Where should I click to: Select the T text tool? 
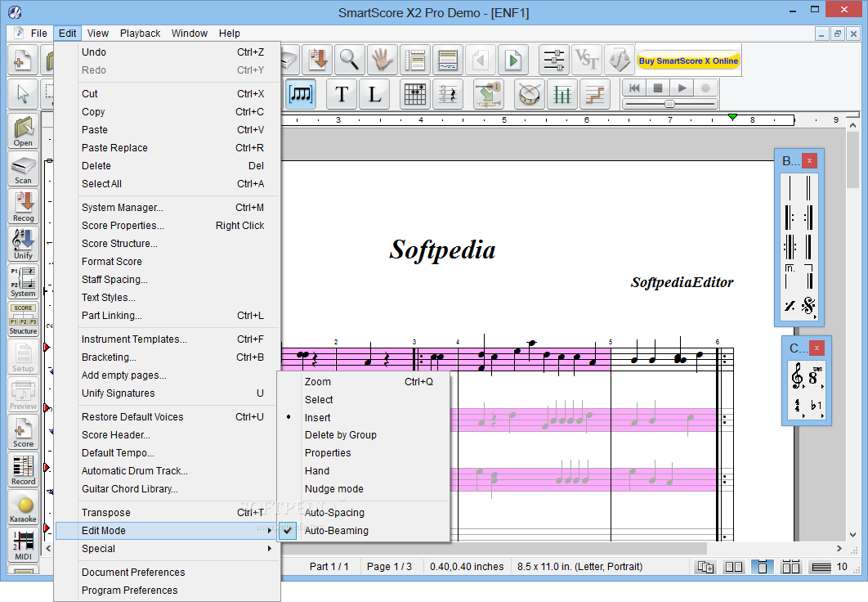[x=342, y=93]
